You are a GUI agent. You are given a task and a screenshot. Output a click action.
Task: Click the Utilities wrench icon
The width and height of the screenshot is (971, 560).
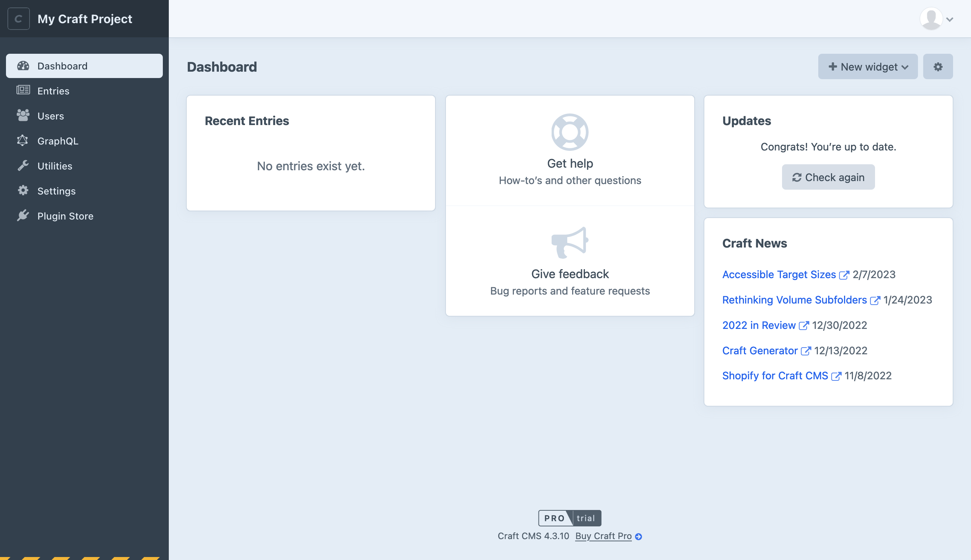pos(23,165)
